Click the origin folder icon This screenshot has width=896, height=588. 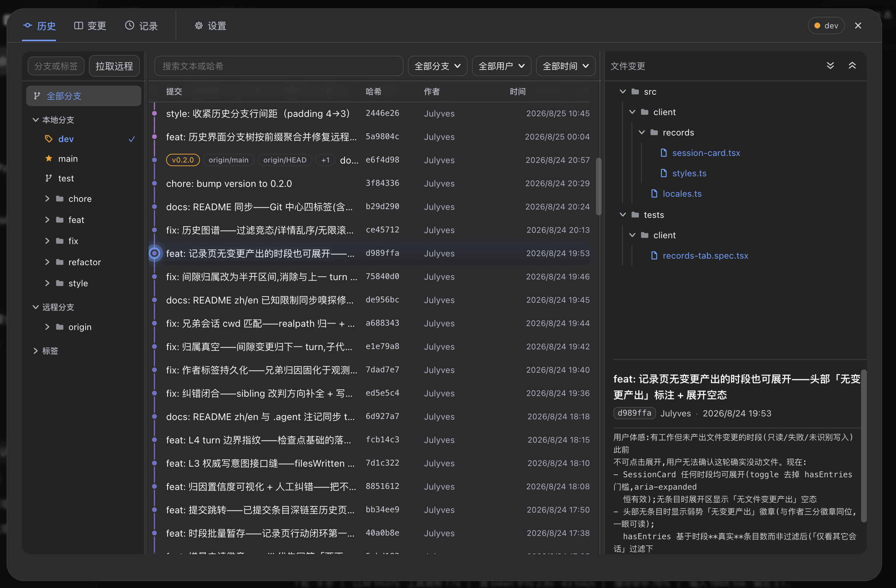(59, 327)
